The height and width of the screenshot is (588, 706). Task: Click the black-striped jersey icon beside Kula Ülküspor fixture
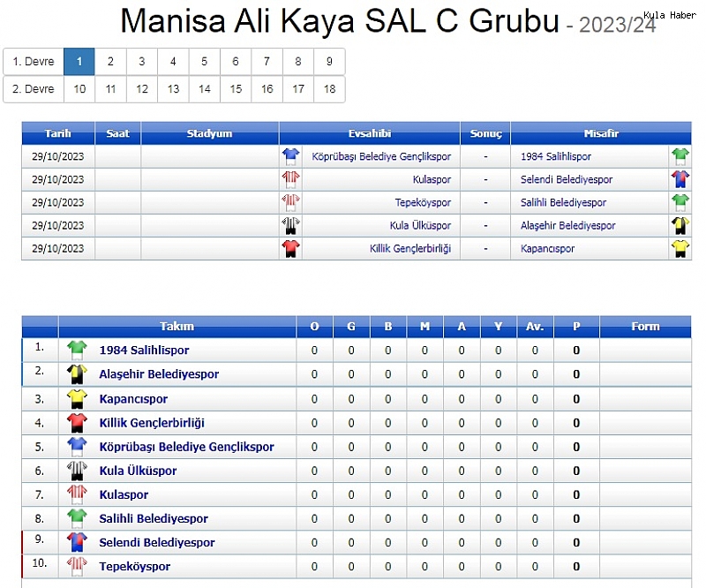pos(291,225)
